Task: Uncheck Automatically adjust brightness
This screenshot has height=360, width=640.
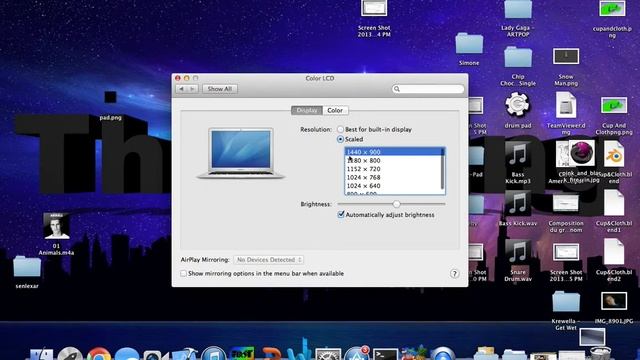Action: [x=341, y=214]
